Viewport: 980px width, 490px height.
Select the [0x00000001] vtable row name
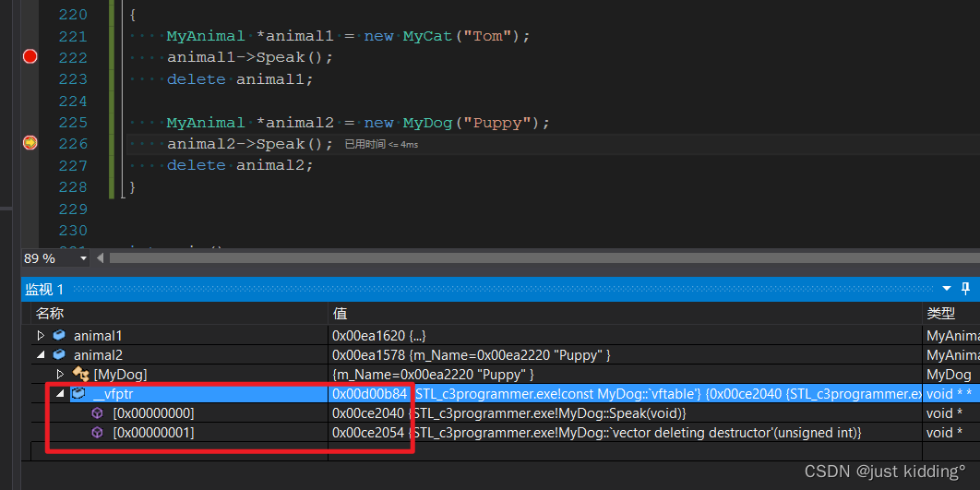coord(153,433)
